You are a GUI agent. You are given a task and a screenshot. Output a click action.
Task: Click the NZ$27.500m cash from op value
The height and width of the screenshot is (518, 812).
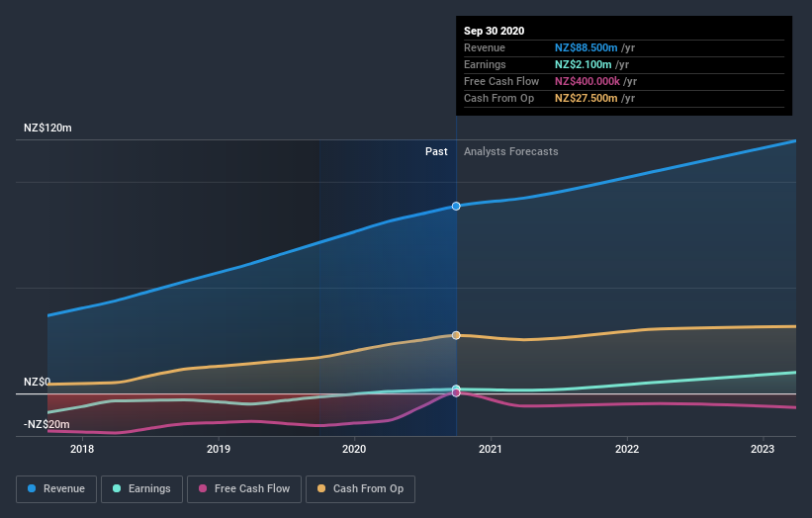(x=586, y=98)
